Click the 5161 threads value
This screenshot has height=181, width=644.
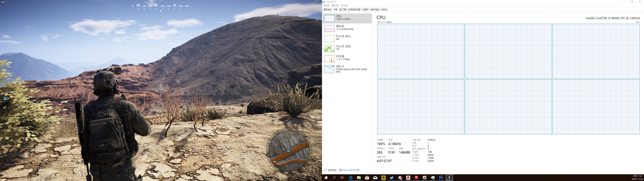392,153
